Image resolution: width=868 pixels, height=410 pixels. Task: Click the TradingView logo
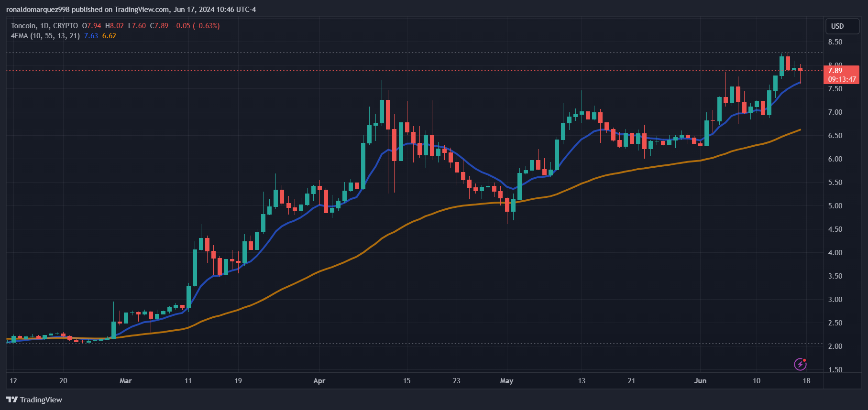[34, 399]
